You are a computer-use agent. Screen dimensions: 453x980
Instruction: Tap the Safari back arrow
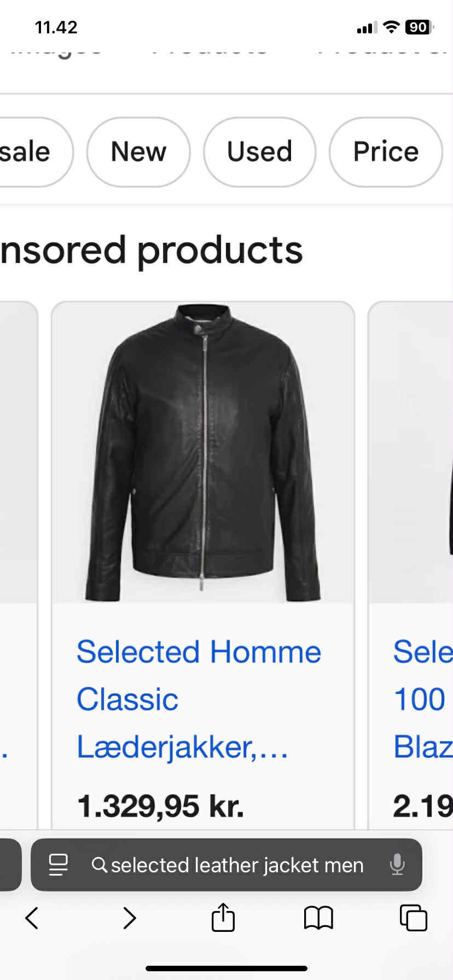point(32,918)
